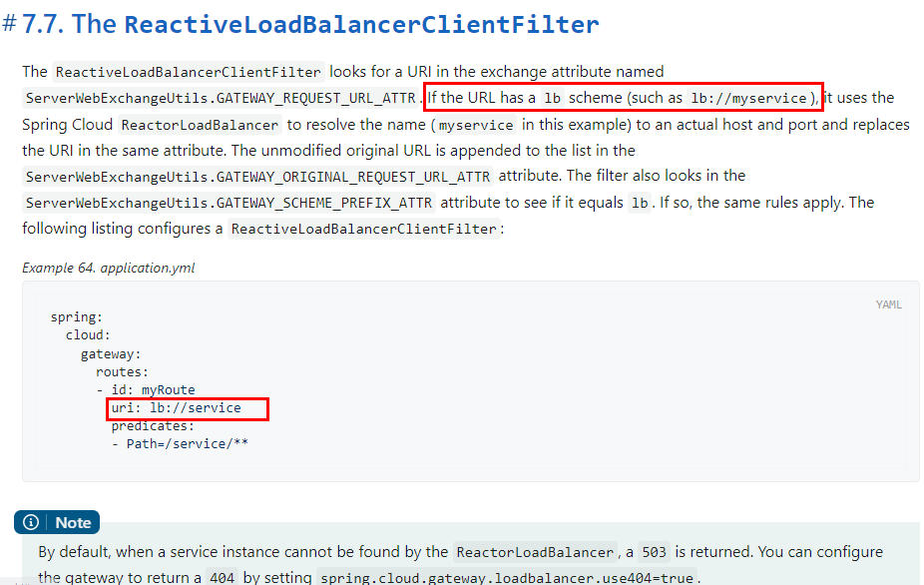Select the 'gateway:' line in the YAML
The width and height of the screenshot is (924, 585).
[x=111, y=353]
